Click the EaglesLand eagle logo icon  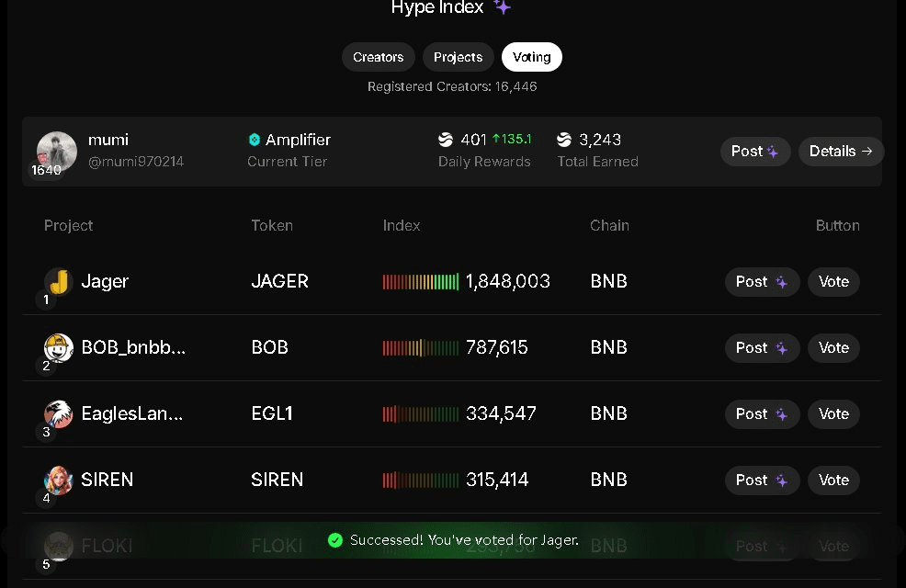(x=59, y=414)
